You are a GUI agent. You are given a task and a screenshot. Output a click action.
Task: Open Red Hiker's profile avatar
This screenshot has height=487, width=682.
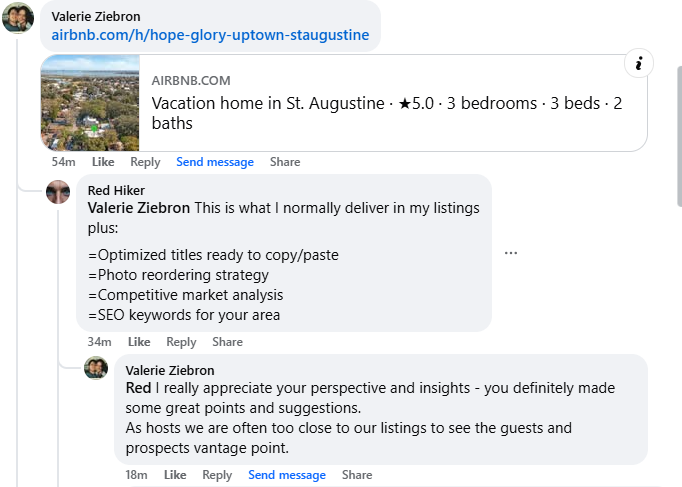click(x=58, y=192)
